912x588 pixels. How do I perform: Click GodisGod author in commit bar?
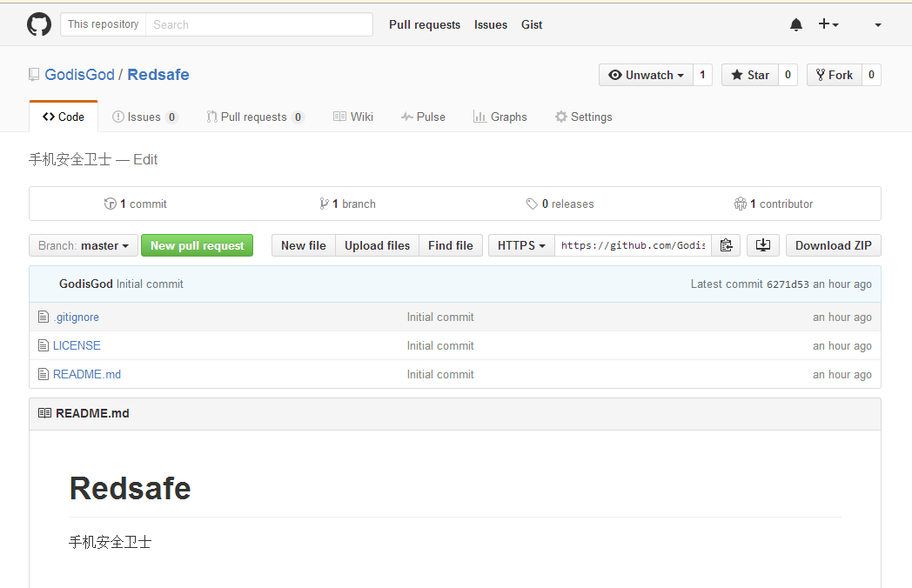click(x=86, y=284)
